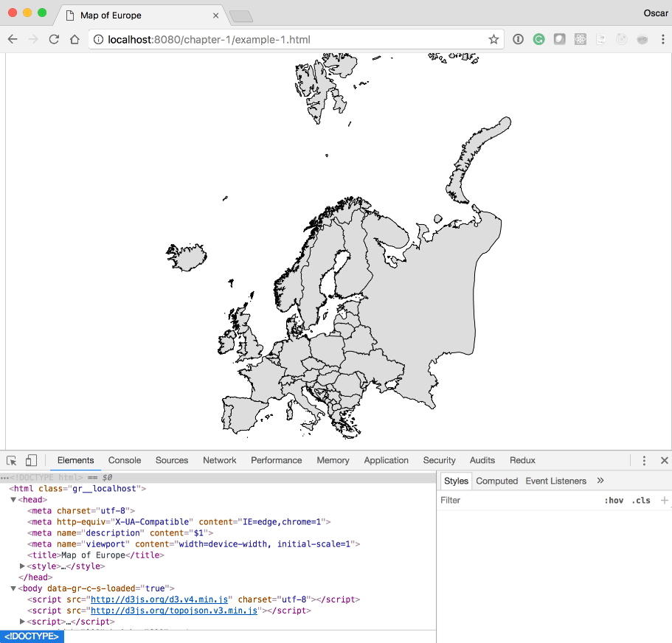
Task: Bookmark this page with the star icon
Action: click(493, 40)
